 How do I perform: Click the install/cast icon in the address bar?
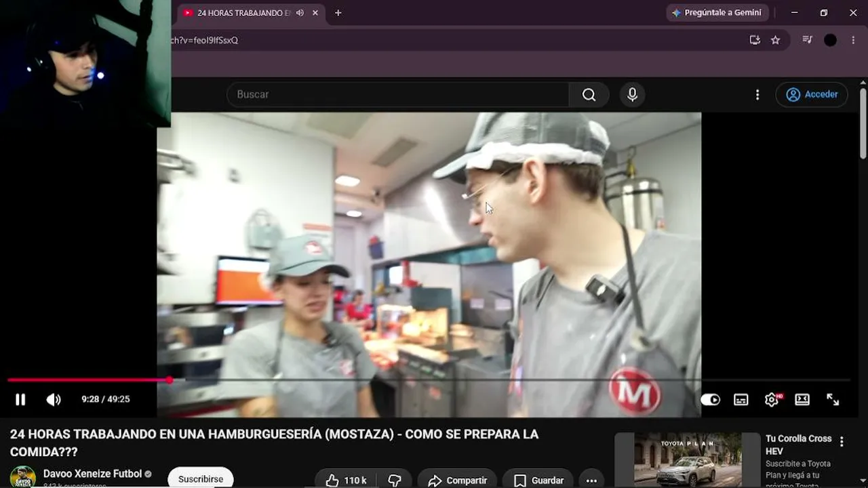click(755, 40)
